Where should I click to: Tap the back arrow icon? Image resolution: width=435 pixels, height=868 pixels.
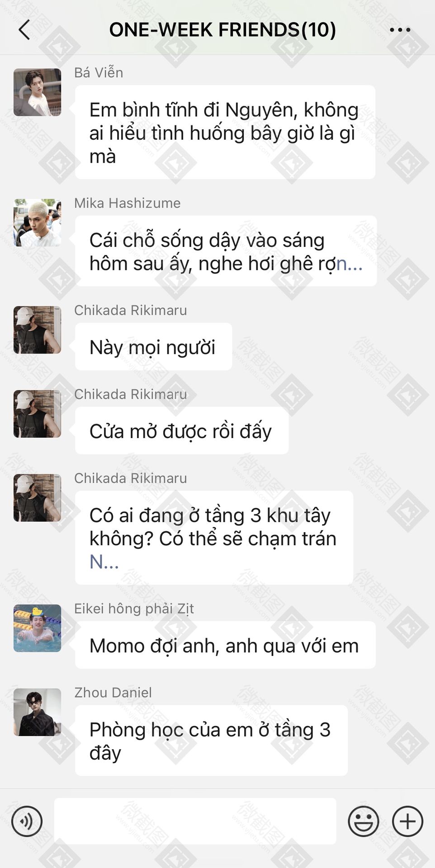coord(24,30)
